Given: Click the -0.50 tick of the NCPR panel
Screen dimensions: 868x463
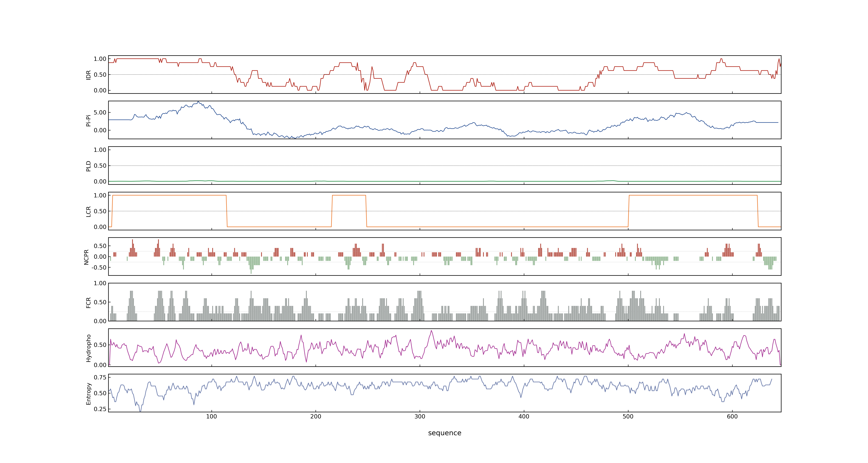Looking at the screenshot, I should 99,268.
